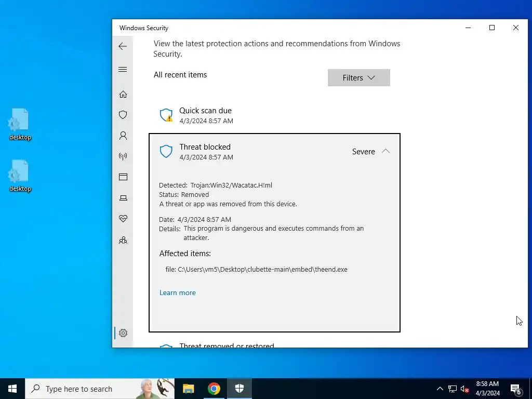This screenshot has width=532, height=399.
Task: Click Windows Security taskbar button
Action: tap(239, 389)
